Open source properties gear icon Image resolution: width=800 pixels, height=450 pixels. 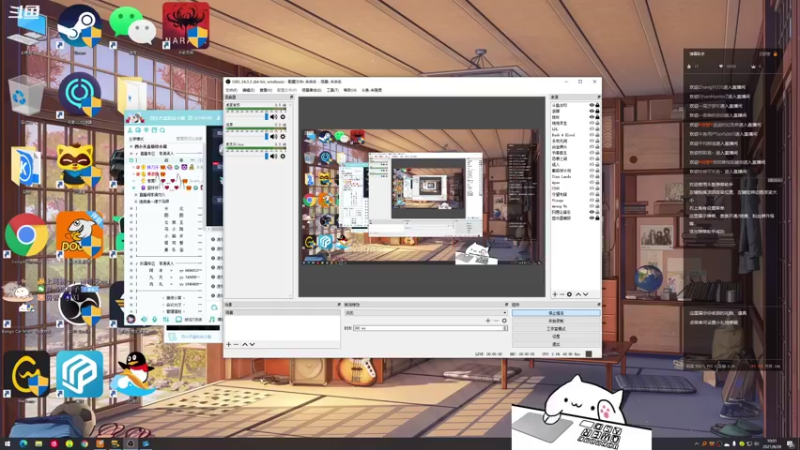569,294
